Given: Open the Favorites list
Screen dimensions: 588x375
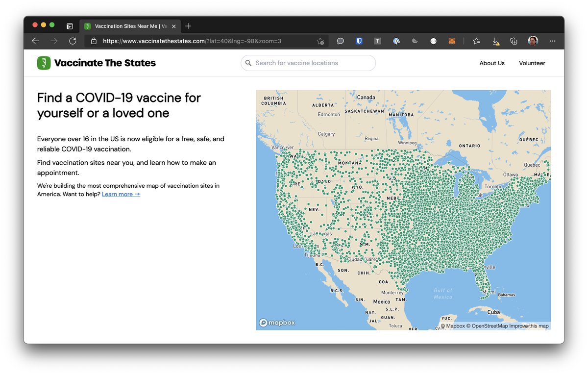Looking at the screenshot, I should [x=476, y=41].
